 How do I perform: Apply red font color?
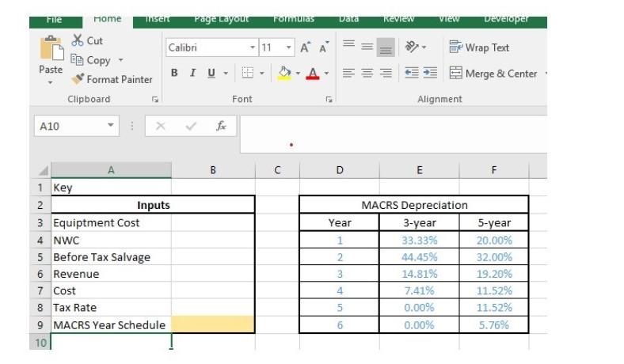(x=313, y=74)
